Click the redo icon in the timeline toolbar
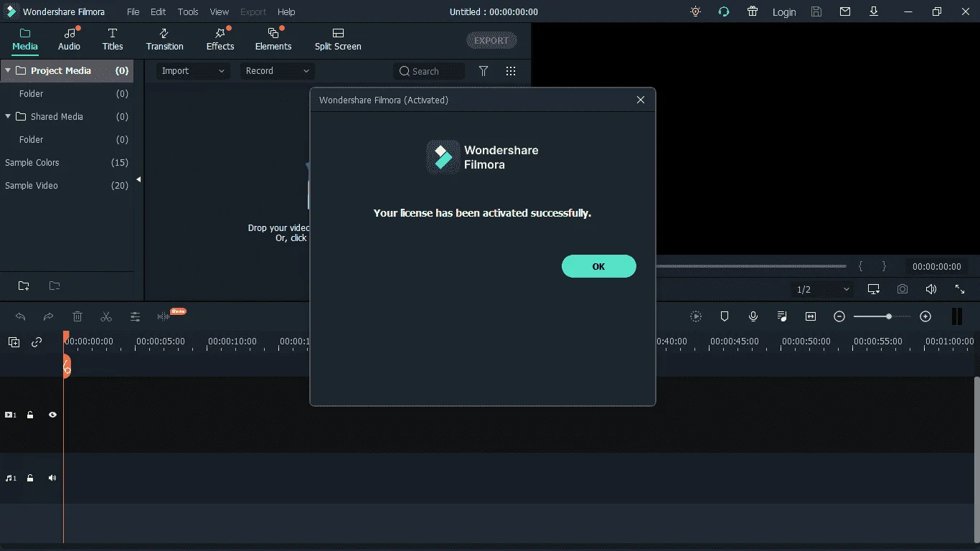The width and height of the screenshot is (980, 551). point(48,316)
